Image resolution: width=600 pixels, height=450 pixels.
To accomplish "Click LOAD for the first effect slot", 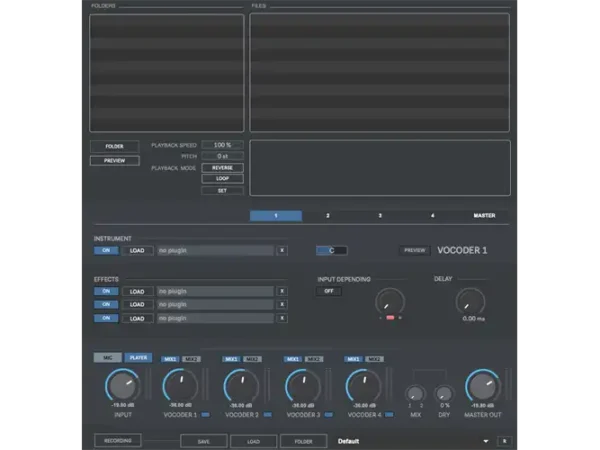I will [x=137, y=292].
